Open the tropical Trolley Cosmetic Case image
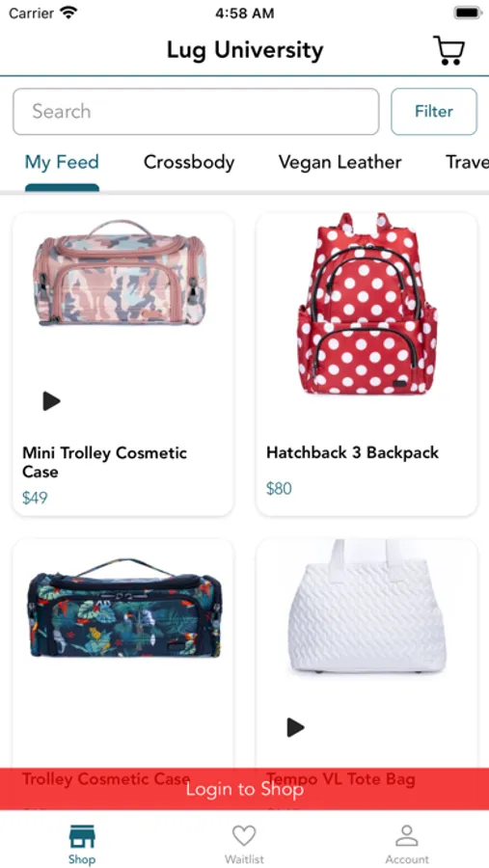Screen dimensions: 489x868 (x=124, y=608)
